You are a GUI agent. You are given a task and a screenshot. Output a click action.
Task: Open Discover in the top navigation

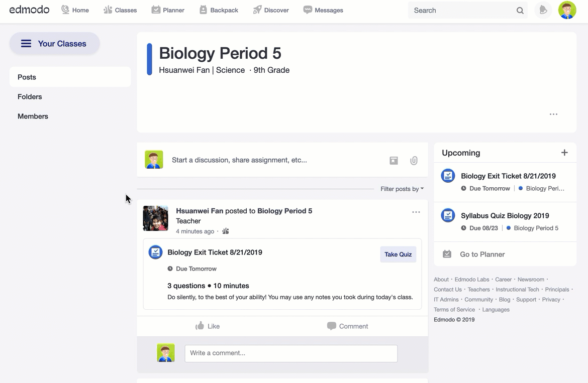(271, 10)
